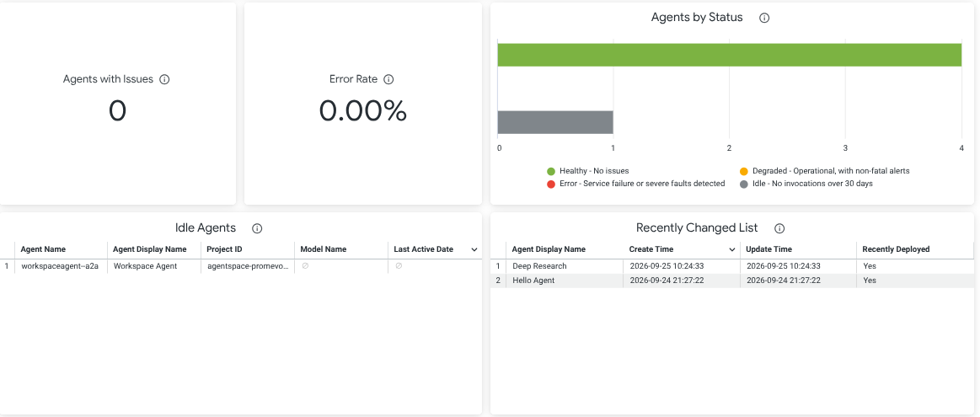Viewport: 980px width, 417px height.
Task: Click the gray Idle status bar
Action: coord(555,122)
